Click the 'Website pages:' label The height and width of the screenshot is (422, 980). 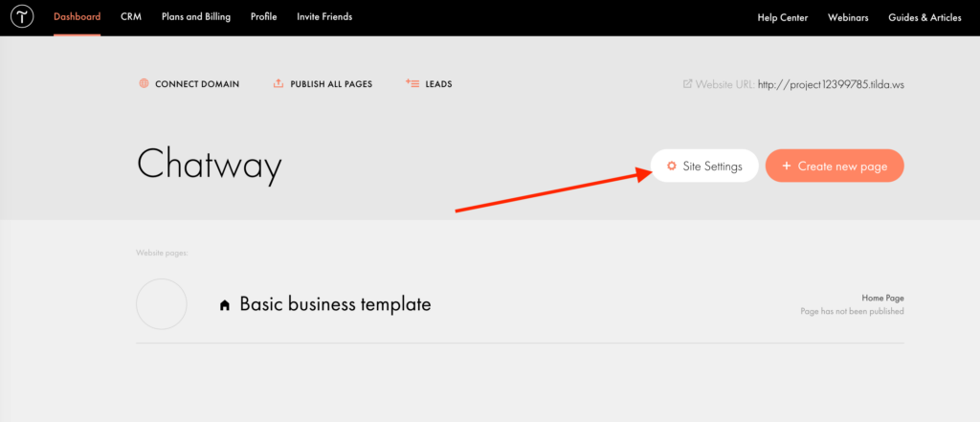[x=162, y=254]
